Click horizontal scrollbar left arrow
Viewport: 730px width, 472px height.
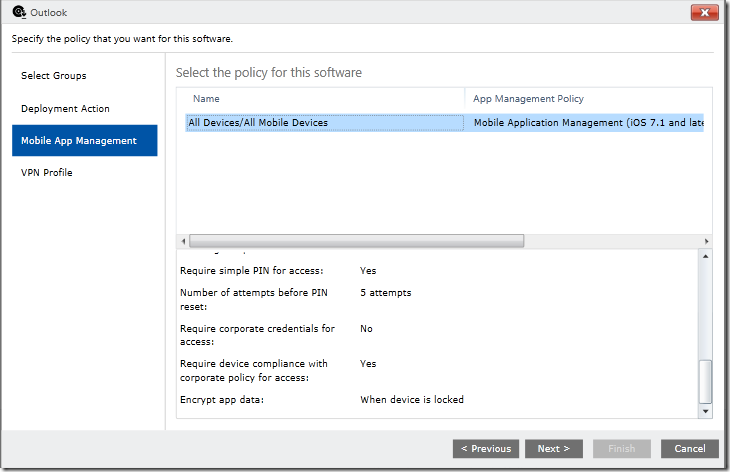click(183, 241)
